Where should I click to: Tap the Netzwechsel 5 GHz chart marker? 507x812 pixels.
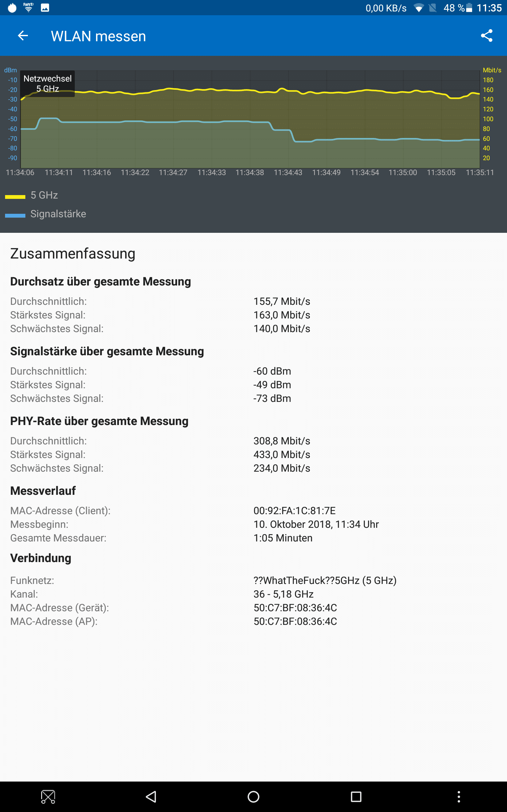[x=48, y=83]
